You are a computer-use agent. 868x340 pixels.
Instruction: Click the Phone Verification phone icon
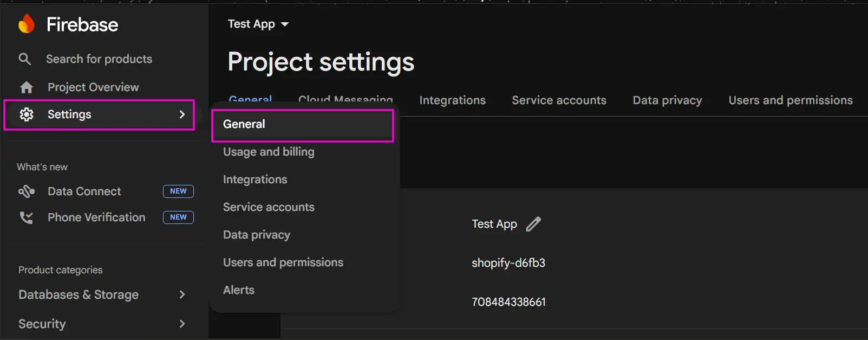[26, 217]
